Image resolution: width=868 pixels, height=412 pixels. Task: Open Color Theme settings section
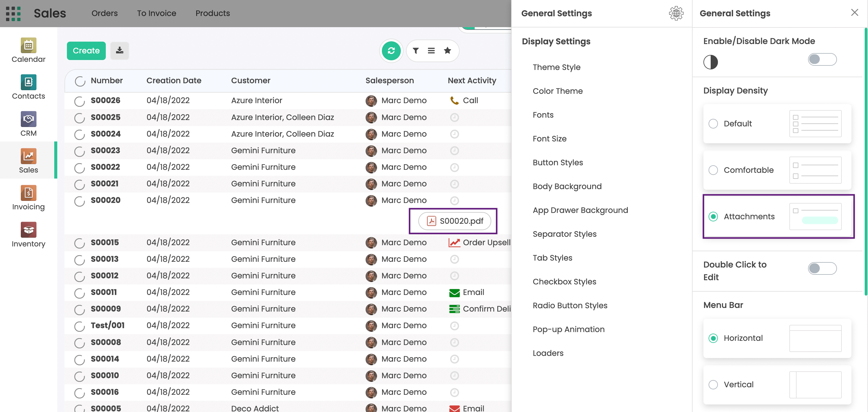coord(557,91)
